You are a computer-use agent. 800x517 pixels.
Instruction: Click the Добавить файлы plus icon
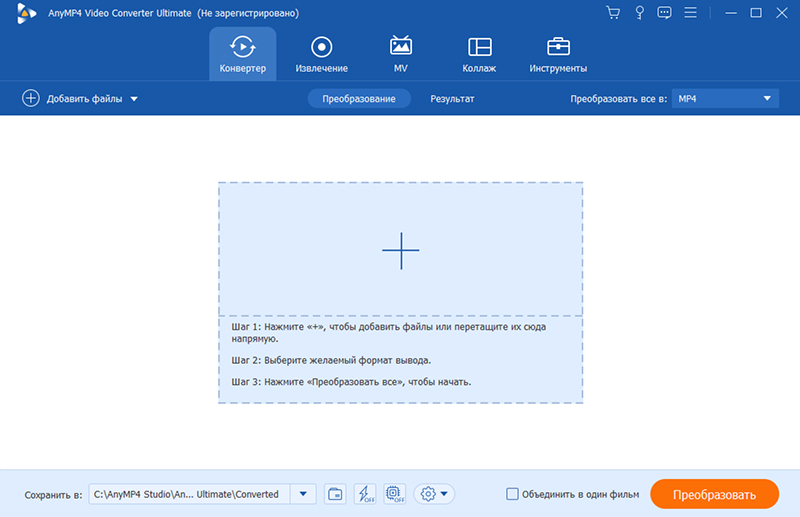[x=31, y=98]
